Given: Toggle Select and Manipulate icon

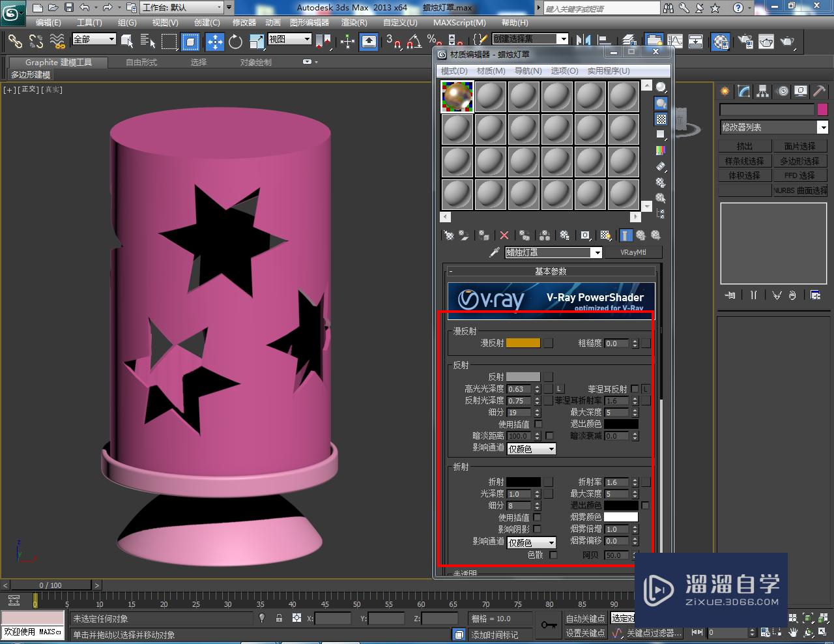Looking at the screenshot, I should click(347, 42).
